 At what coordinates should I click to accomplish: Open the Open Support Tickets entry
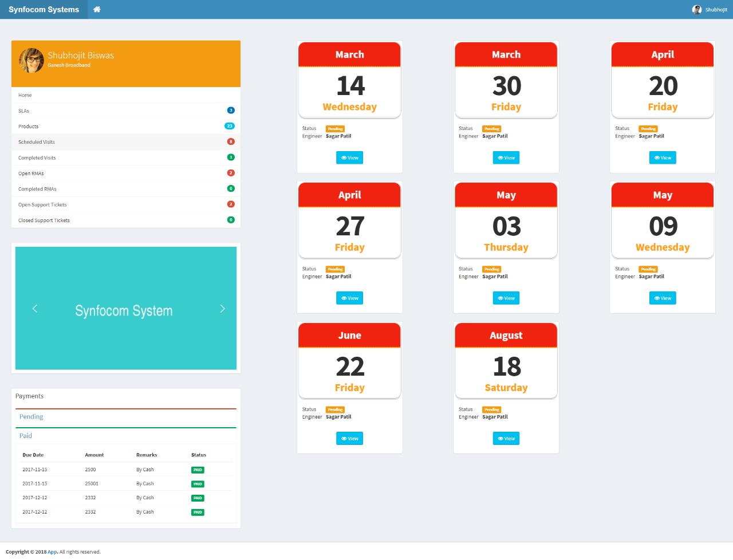tap(126, 204)
